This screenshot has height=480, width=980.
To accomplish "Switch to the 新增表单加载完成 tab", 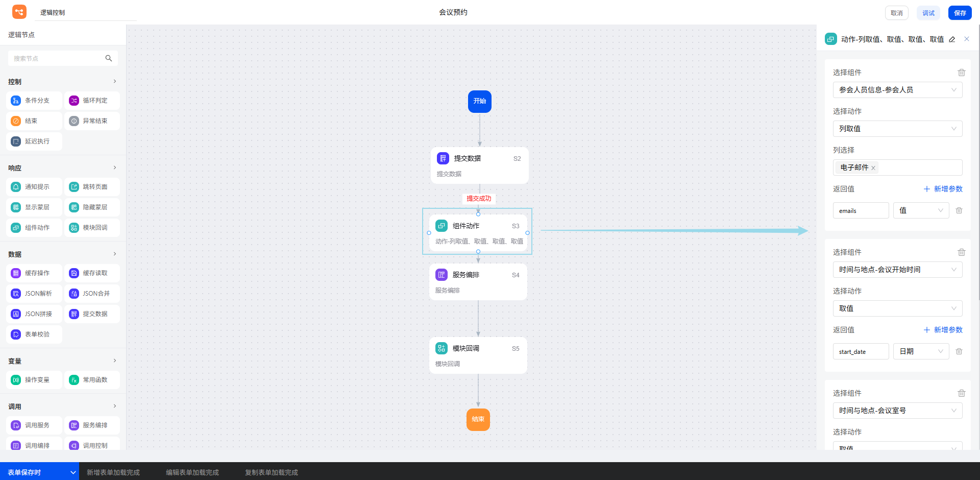I will click(113, 472).
